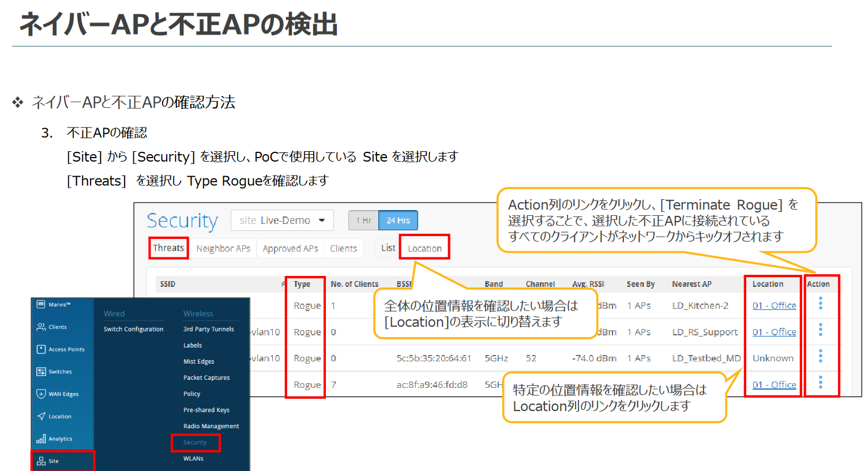868x471 pixels.
Task: Open action menu for LD_Kitchen-2 row
Action: (x=820, y=304)
